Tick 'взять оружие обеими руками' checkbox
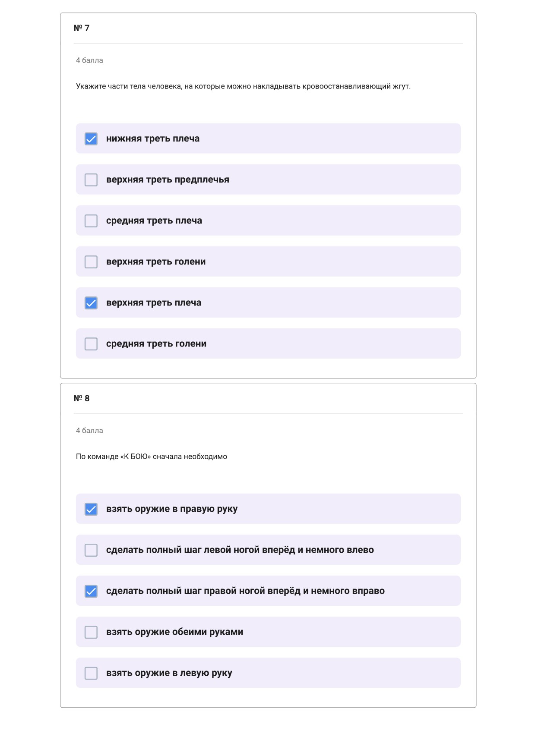 coord(91,632)
